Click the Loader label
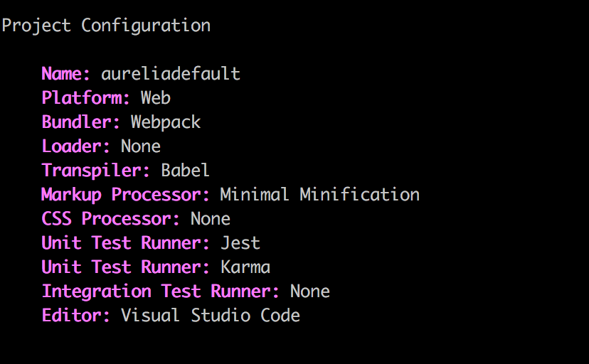 click(x=76, y=146)
